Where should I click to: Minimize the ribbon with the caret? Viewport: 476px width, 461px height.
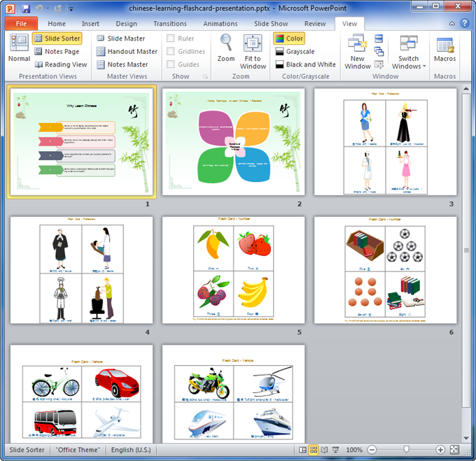[452, 23]
